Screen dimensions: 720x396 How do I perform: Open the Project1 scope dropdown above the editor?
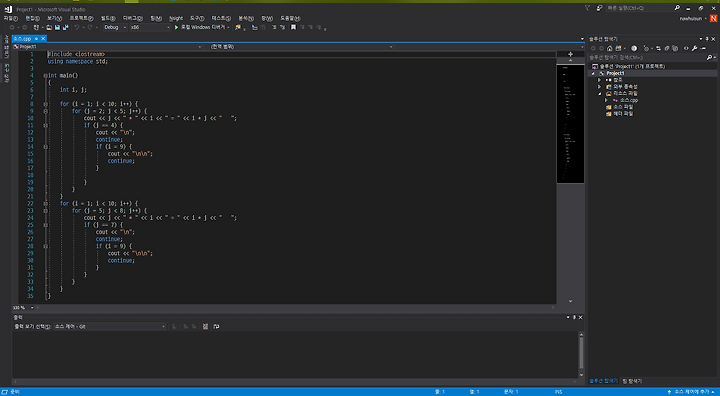click(107, 47)
